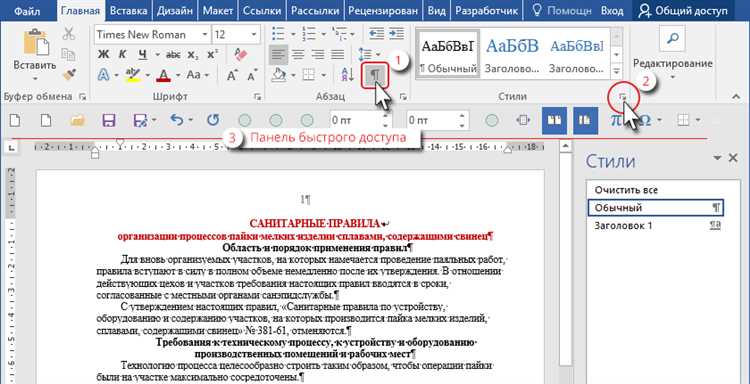Expand the Редактирование group dropdown
This screenshot has height=384, width=750.
(x=673, y=77)
